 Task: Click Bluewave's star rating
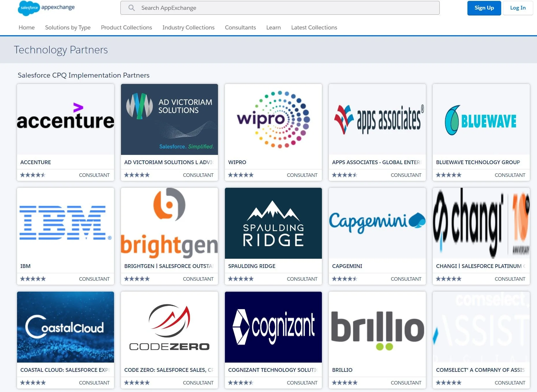pyautogui.click(x=449, y=175)
